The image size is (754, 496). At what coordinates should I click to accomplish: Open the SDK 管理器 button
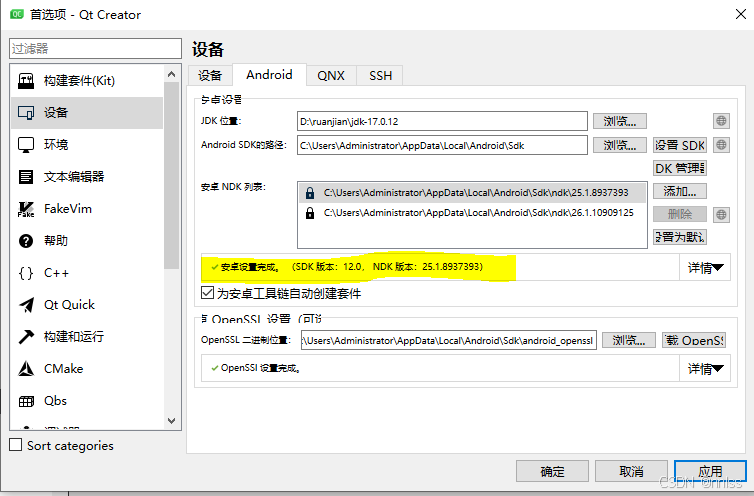coord(679,168)
